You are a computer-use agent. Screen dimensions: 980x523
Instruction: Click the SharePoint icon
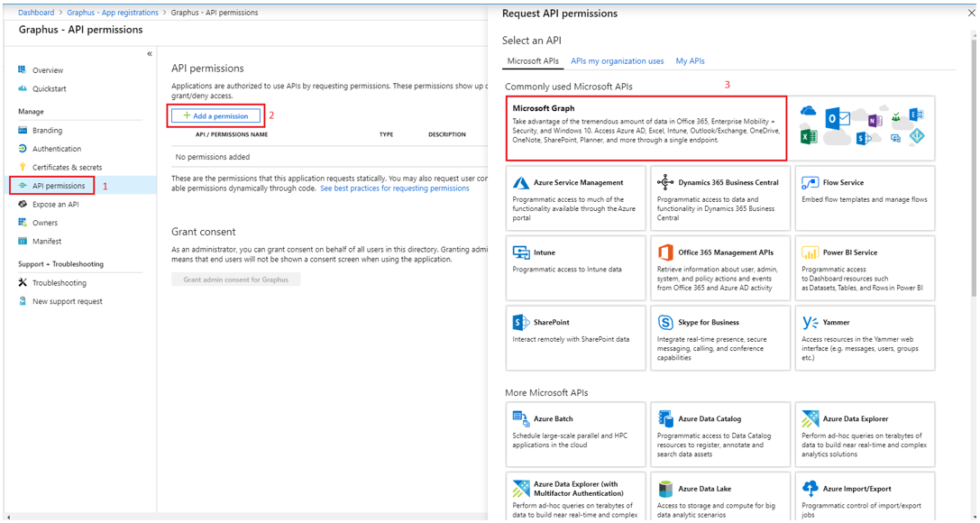click(520, 323)
